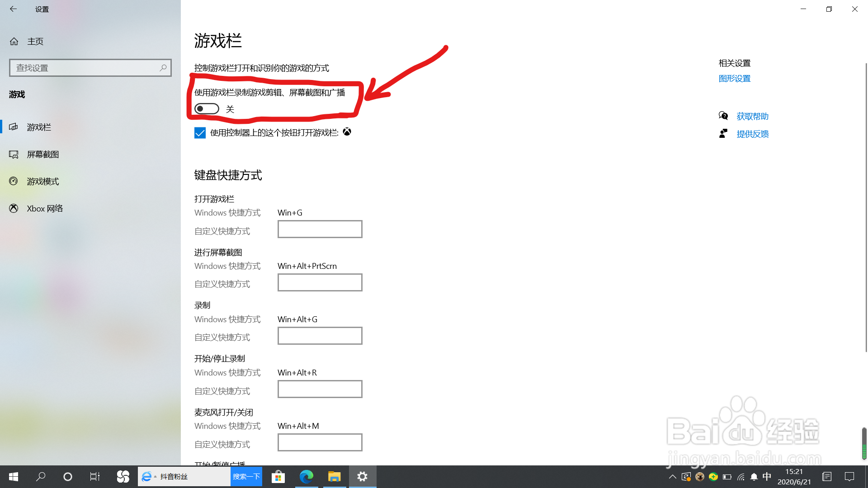Open the 图形设置 link
Image resolution: width=868 pixels, height=488 pixels.
[x=734, y=78]
